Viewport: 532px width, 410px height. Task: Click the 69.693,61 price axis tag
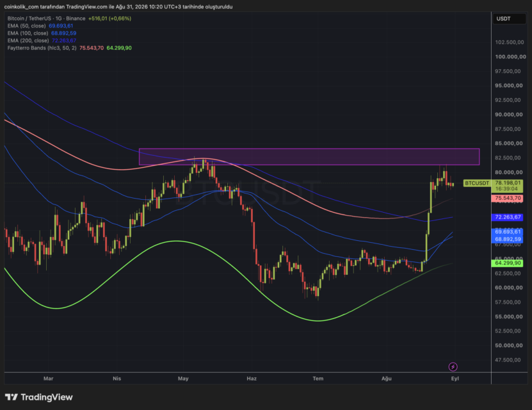pos(507,232)
